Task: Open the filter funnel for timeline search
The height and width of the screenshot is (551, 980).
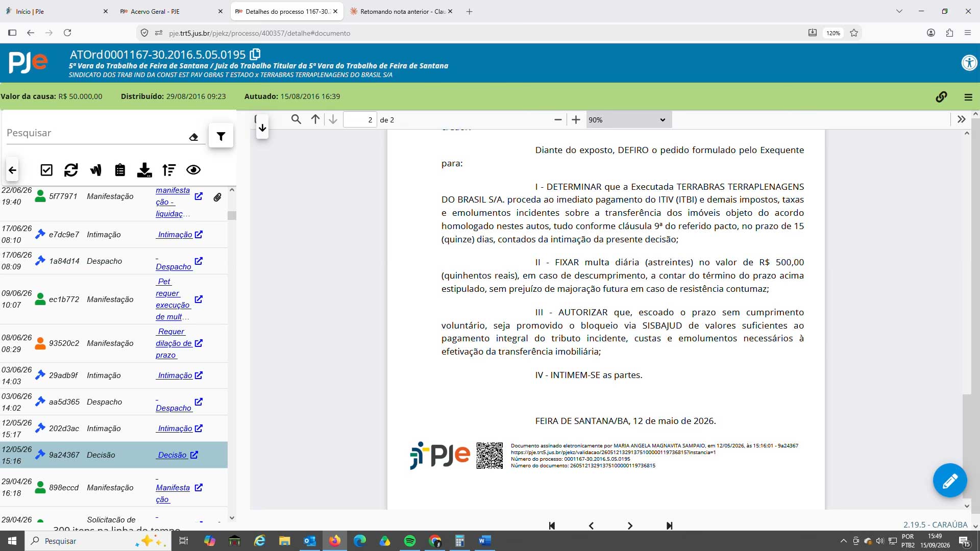Action: [221, 136]
